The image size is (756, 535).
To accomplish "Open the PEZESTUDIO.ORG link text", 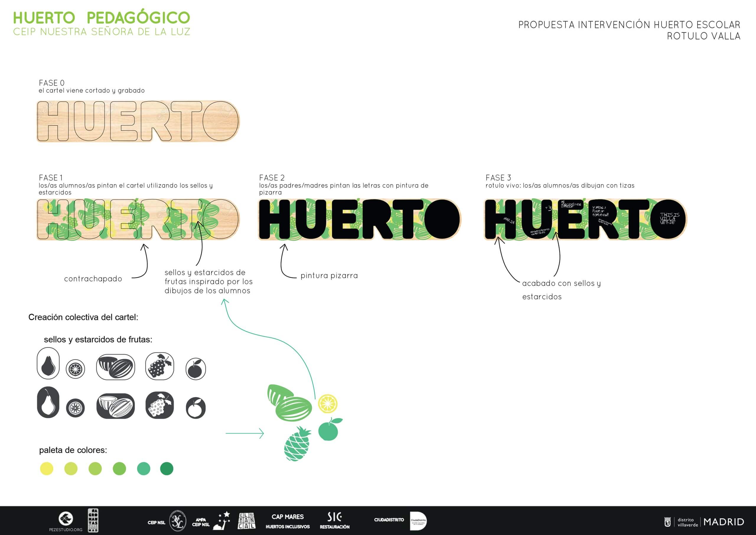I will pos(66,530).
